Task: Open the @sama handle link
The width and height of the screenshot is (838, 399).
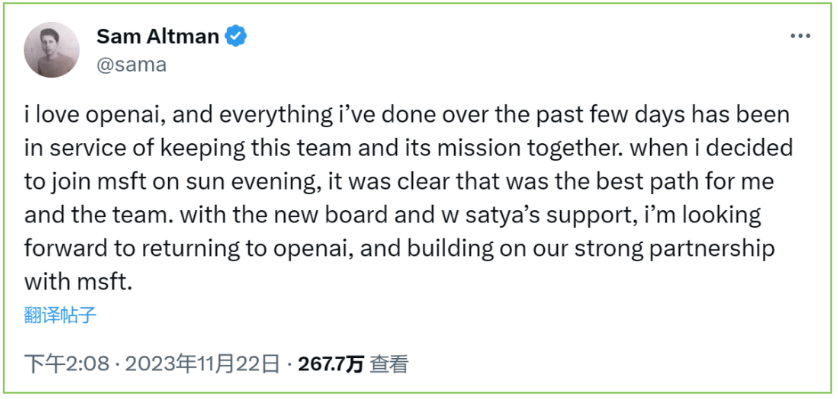Action: (x=131, y=65)
